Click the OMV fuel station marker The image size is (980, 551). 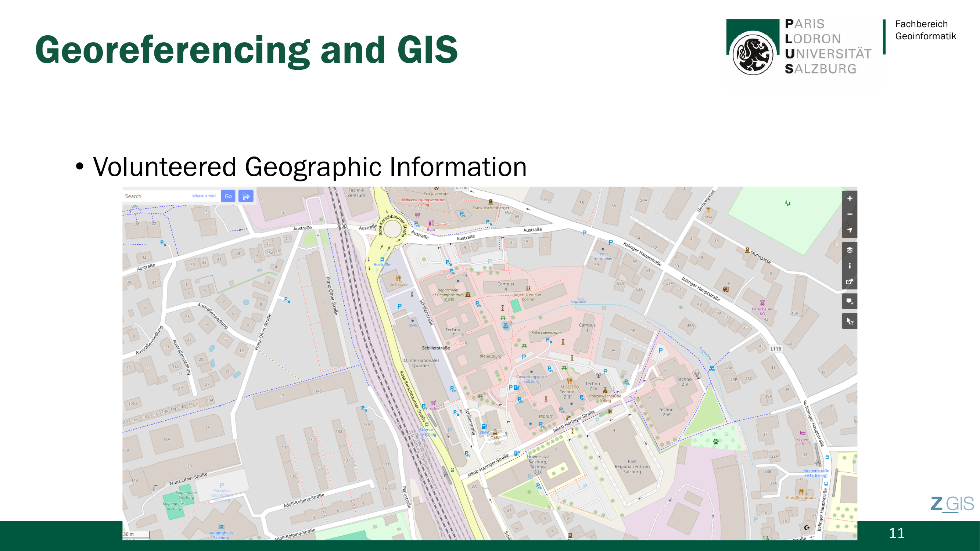484,427
